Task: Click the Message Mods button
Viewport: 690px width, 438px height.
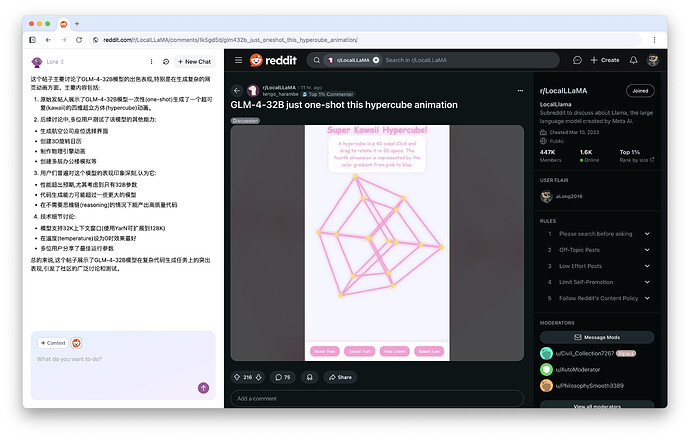Action: 597,337
